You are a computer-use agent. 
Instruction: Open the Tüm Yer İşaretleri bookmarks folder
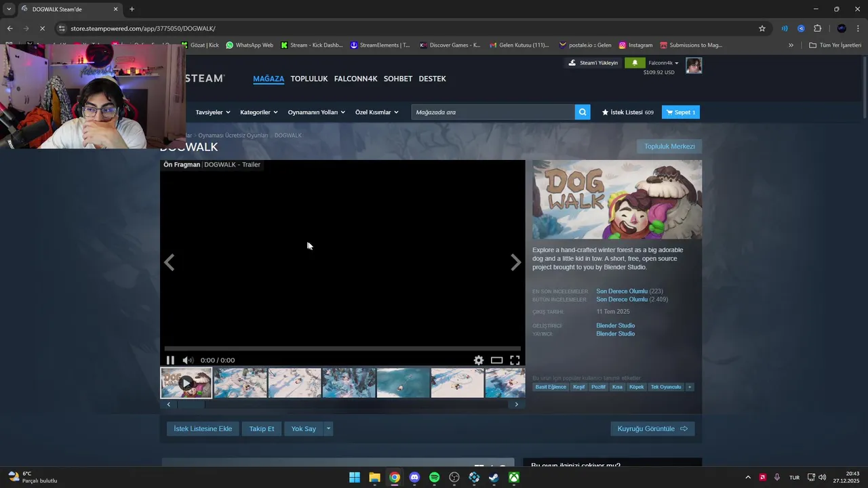click(x=835, y=45)
